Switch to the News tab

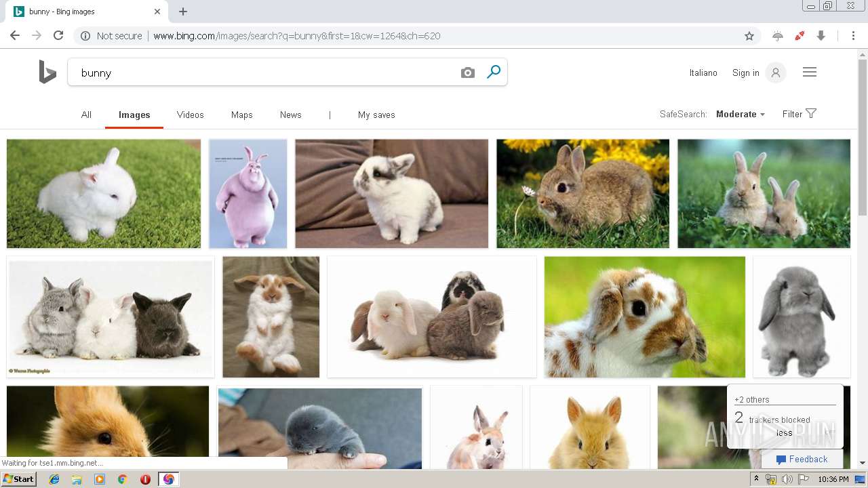[291, 115]
